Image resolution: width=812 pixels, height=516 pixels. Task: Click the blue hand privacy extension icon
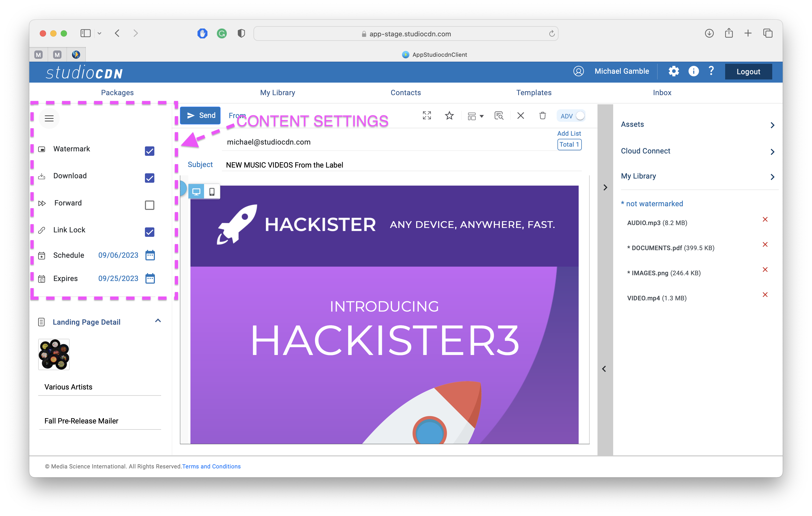202,33
